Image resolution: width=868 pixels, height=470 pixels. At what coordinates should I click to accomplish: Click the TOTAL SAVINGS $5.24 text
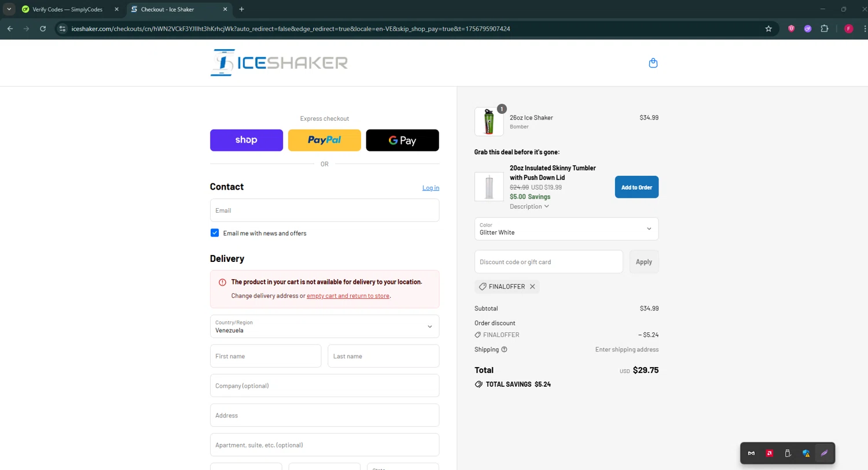[518, 384]
